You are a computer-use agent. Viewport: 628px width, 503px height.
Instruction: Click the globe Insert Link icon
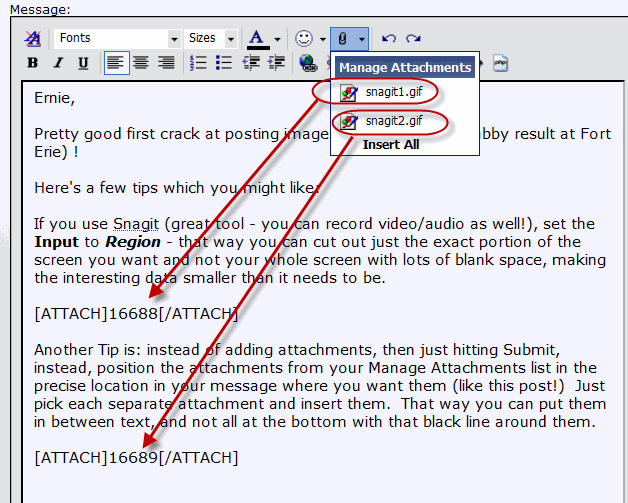point(308,63)
